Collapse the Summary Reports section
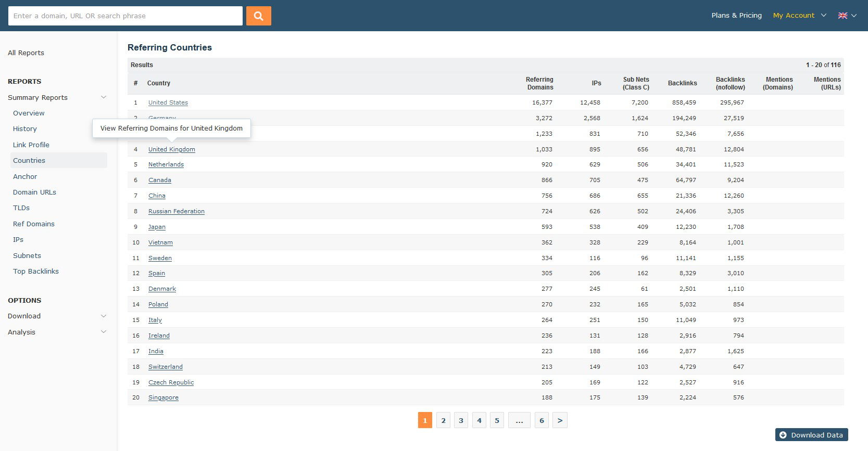The height and width of the screenshot is (451, 868). point(103,97)
